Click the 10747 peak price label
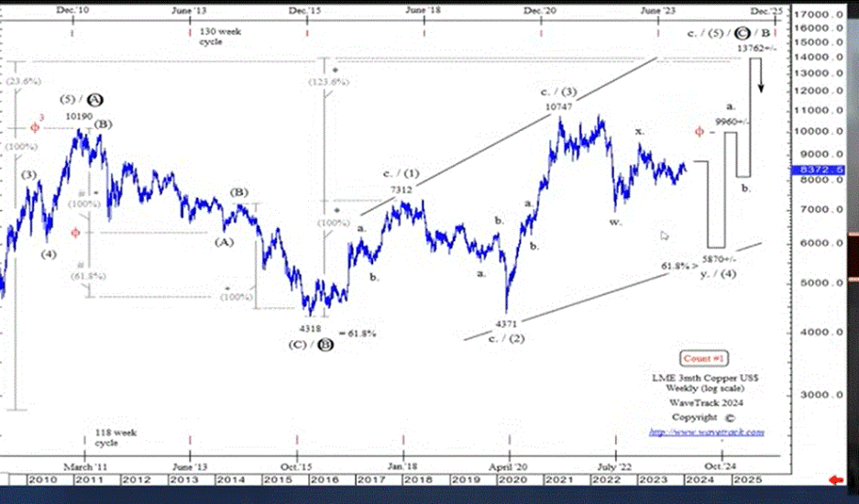The image size is (859, 504). click(x=561, y=107)
